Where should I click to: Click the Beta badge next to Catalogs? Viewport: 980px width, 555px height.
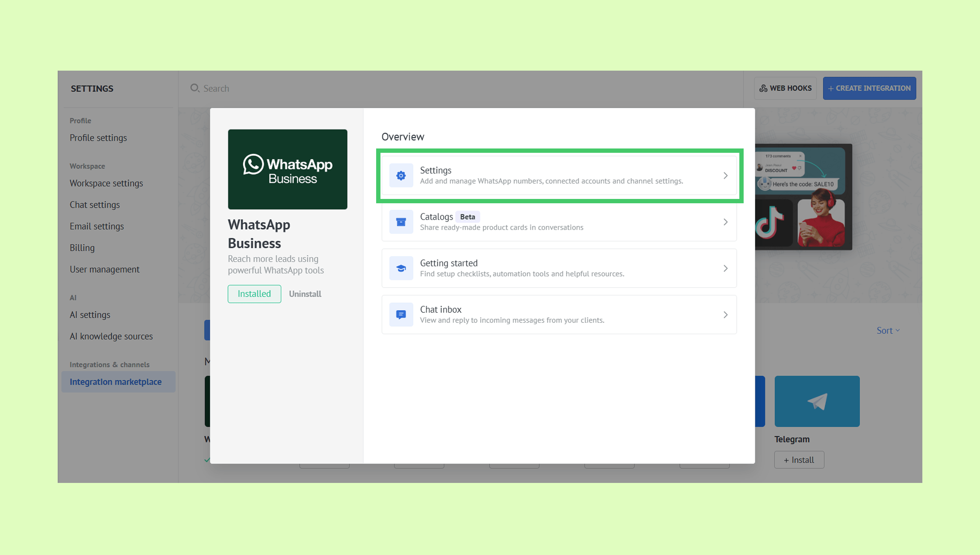click(x=468, y=217)
